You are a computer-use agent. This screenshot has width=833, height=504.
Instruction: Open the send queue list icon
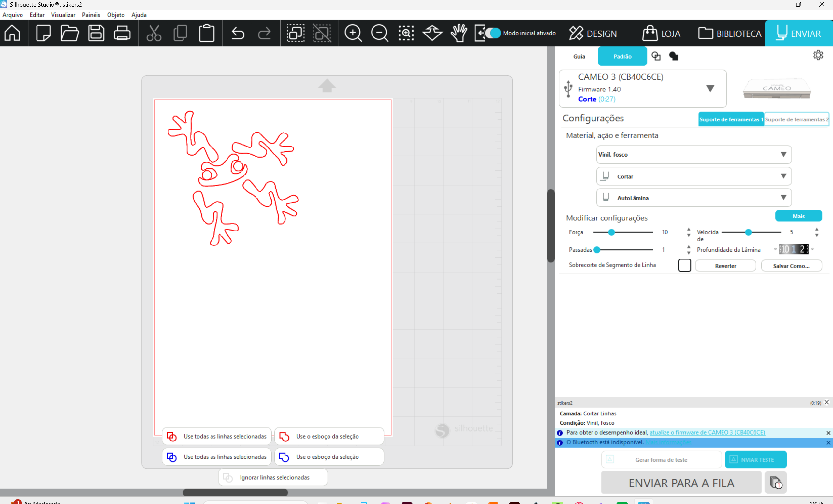tap(776, 483)
